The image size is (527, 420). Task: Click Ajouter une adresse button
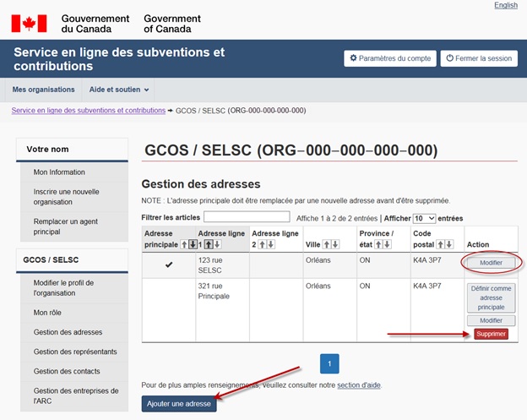[x=179, y=404]
